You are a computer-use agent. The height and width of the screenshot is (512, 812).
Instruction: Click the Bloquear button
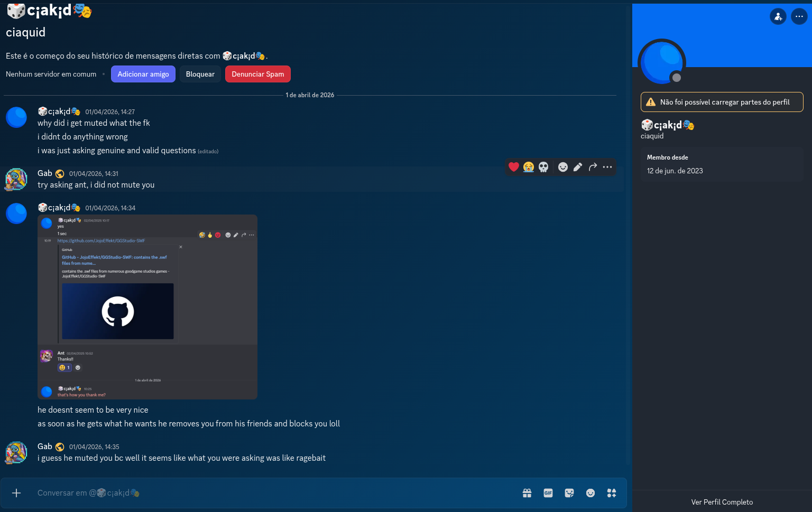200,74
